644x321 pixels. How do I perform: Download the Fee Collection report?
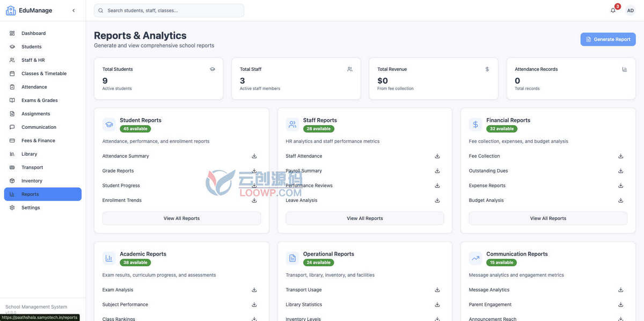click(621, 156)
